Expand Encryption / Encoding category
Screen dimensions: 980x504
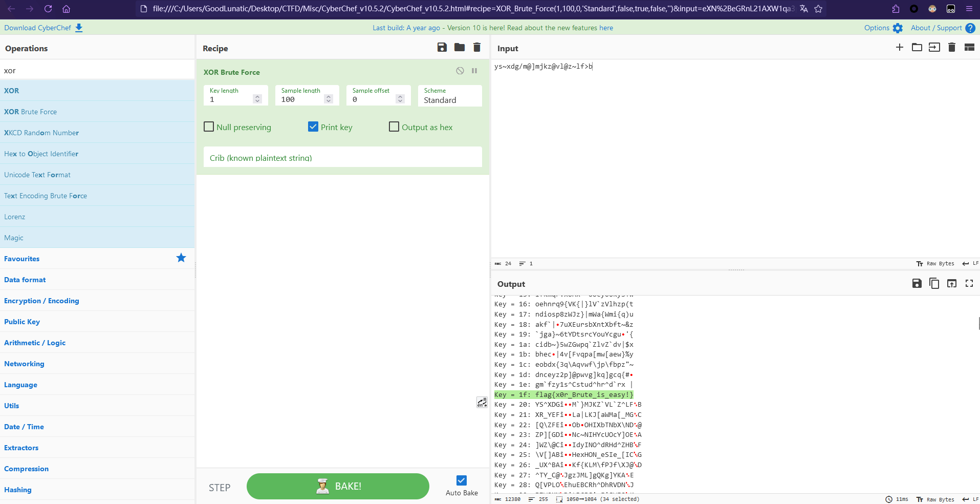tap(97, 301)
